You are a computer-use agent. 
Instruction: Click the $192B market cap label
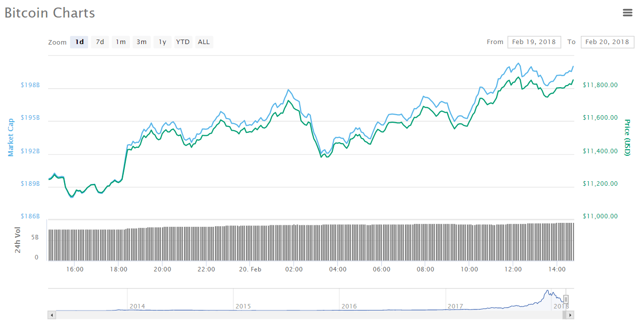pyautogui.click(x=30, y=151)
